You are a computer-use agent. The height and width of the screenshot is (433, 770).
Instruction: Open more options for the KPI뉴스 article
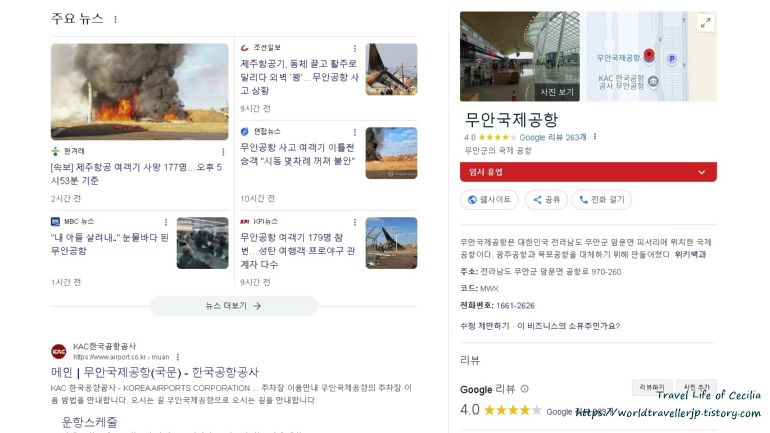355,222
